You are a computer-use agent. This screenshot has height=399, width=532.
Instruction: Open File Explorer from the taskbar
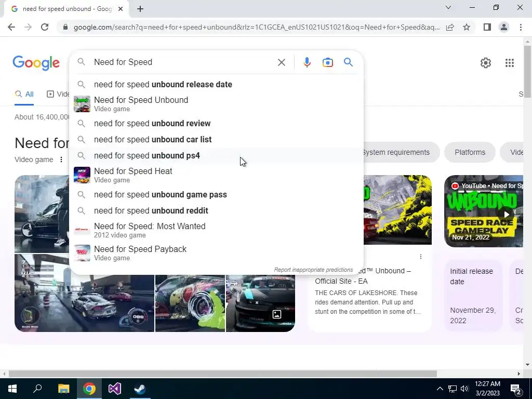[x=63, y=389]
